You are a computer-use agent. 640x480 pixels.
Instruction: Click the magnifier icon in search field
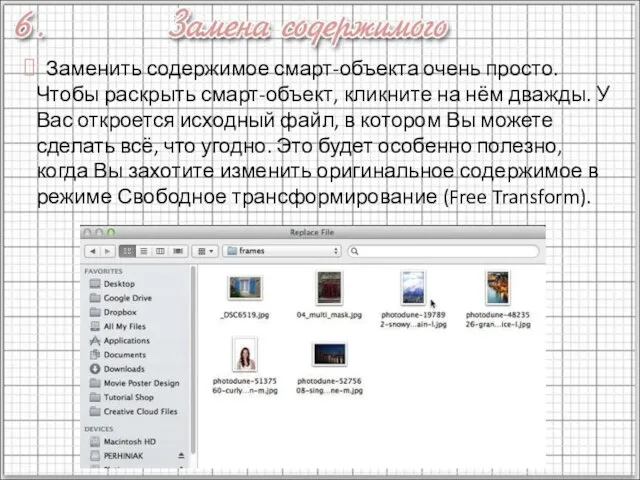coord(355,251)
